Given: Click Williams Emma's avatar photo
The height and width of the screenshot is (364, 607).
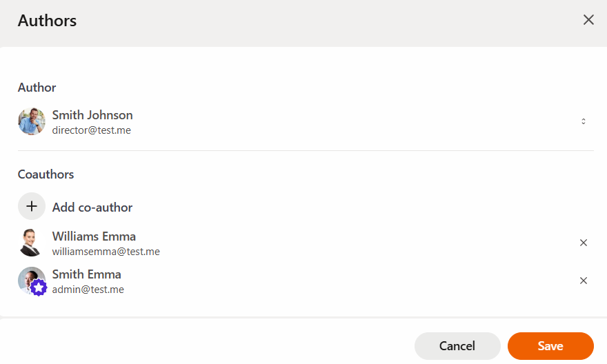Looking at the screenshot, I should [32, 243].
